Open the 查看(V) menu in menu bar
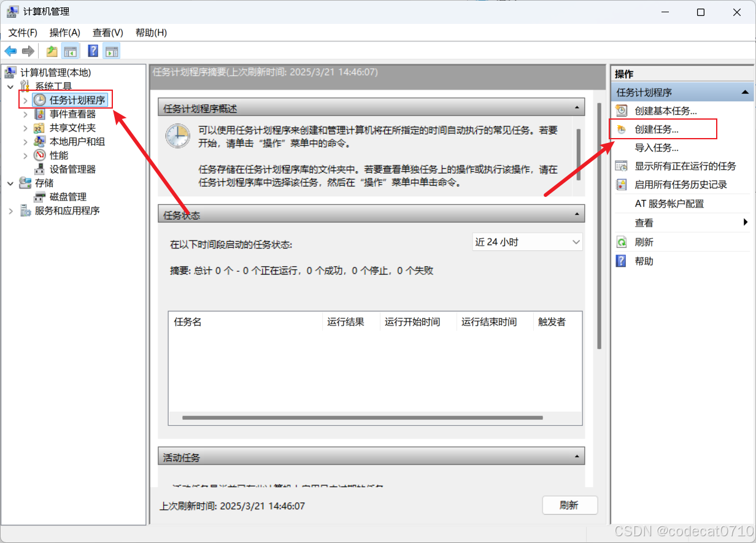 point(108,33)
